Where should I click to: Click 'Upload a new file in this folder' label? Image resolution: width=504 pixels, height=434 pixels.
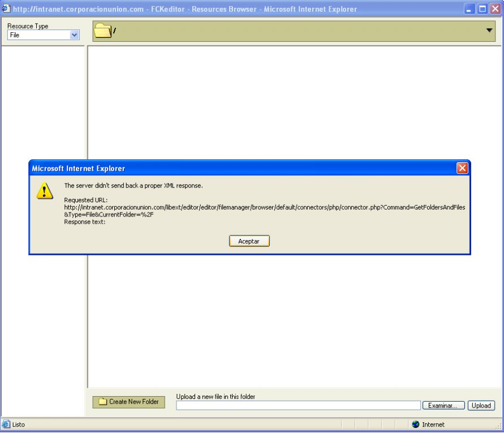tap(216, 397)
